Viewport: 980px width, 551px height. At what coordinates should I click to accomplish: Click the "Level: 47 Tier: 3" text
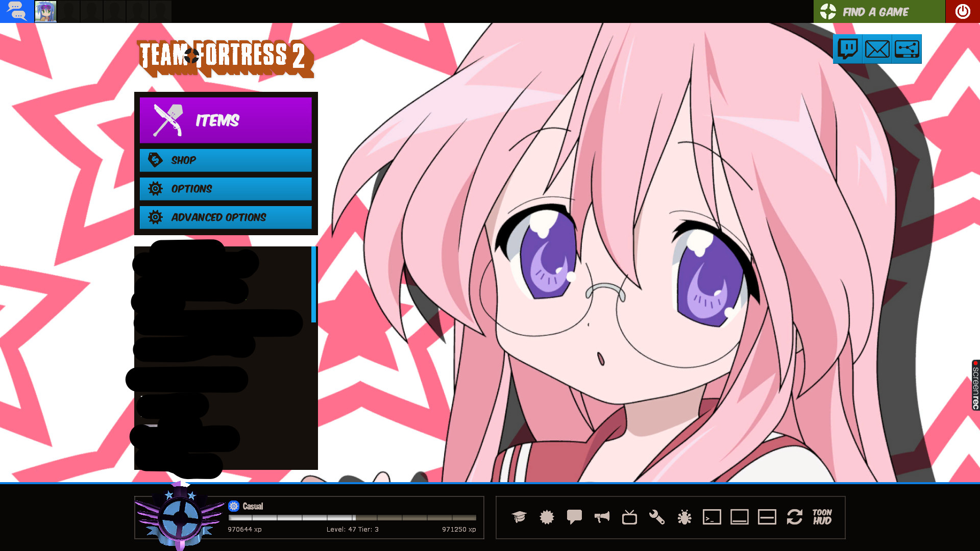(x=353, y=530)
